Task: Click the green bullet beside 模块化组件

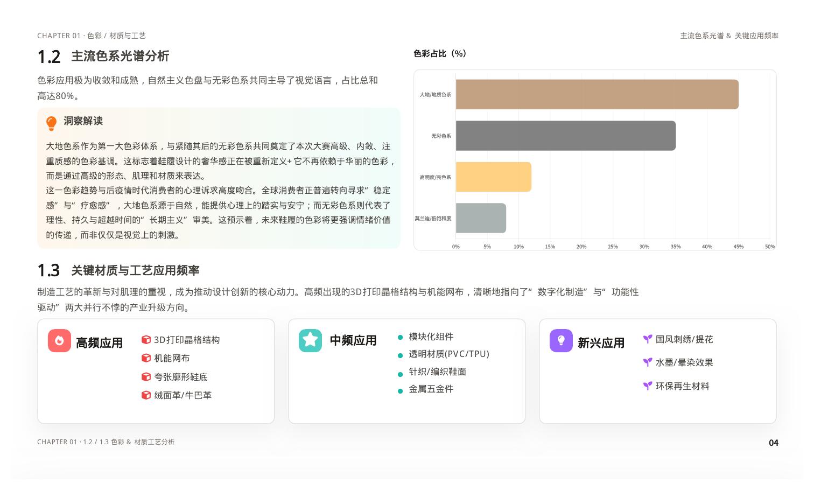Action: pyautogui.click(x=400, y=338)
